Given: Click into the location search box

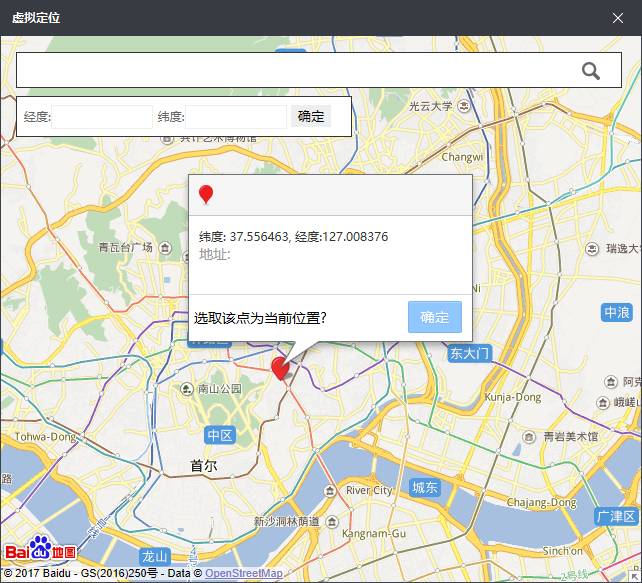Looking at the screenshot, I should pyautogui.click(x=295, y=70).
